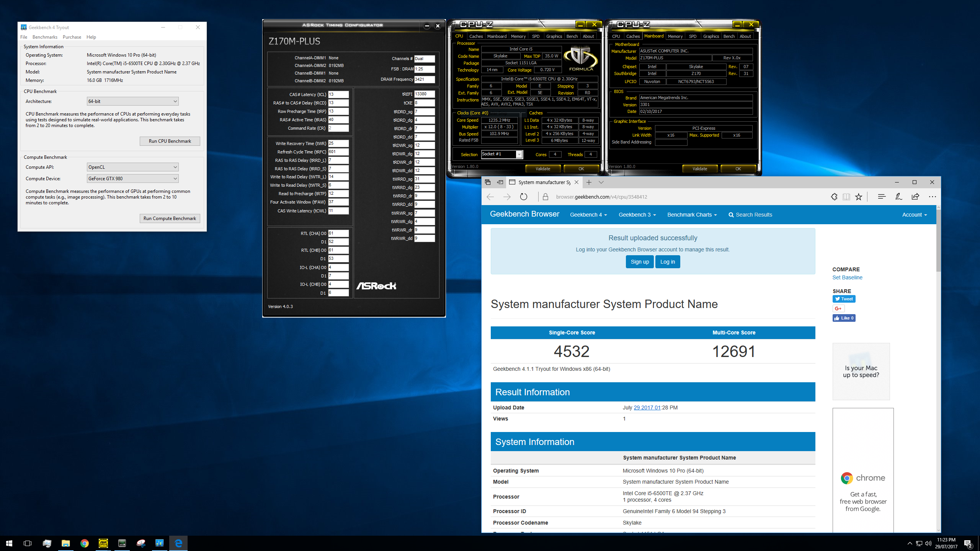Expand Edge tab previews chevron
The image size is (980, 551).
tap(601, 182)
